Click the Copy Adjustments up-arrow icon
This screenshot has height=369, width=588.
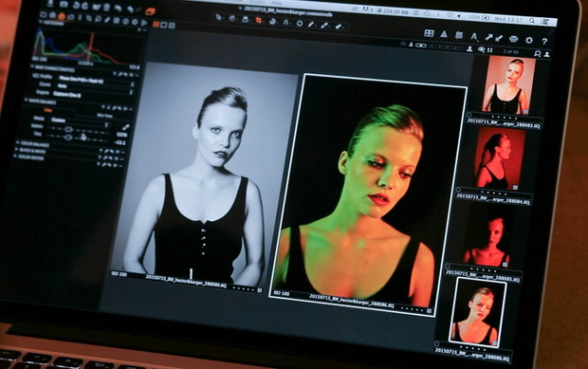489,37
